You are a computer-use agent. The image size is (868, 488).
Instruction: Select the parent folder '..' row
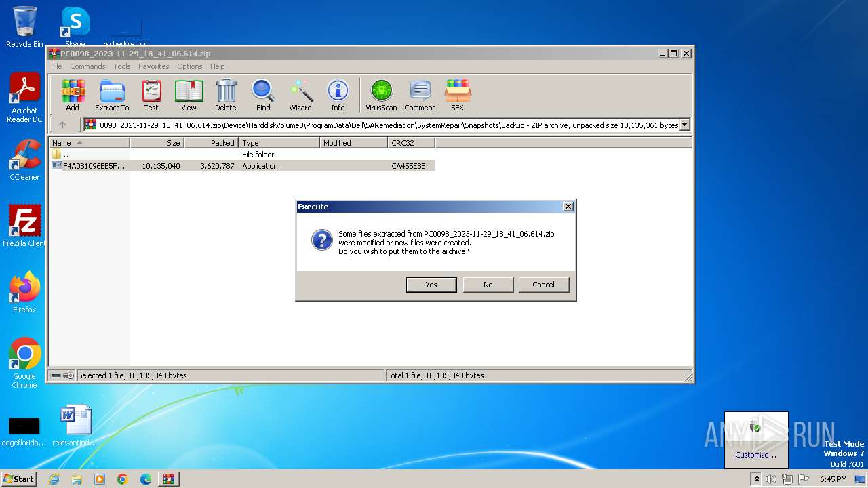click(242, 155)
